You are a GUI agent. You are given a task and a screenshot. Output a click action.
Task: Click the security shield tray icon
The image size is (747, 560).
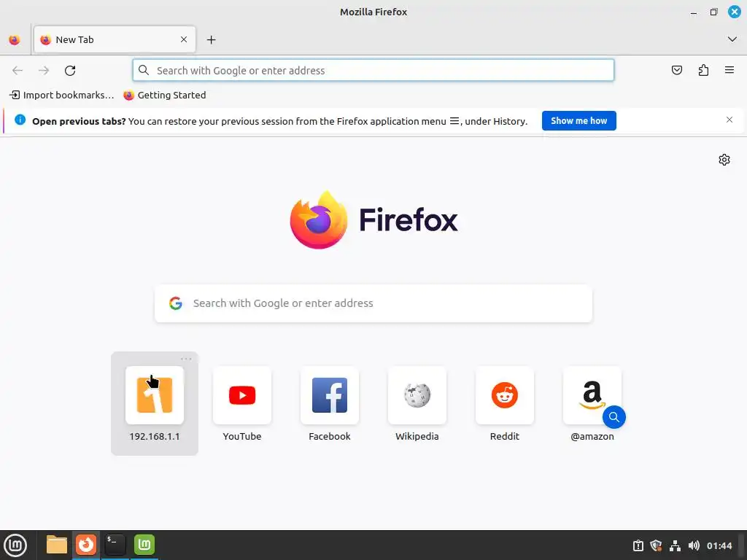[656, 545]
